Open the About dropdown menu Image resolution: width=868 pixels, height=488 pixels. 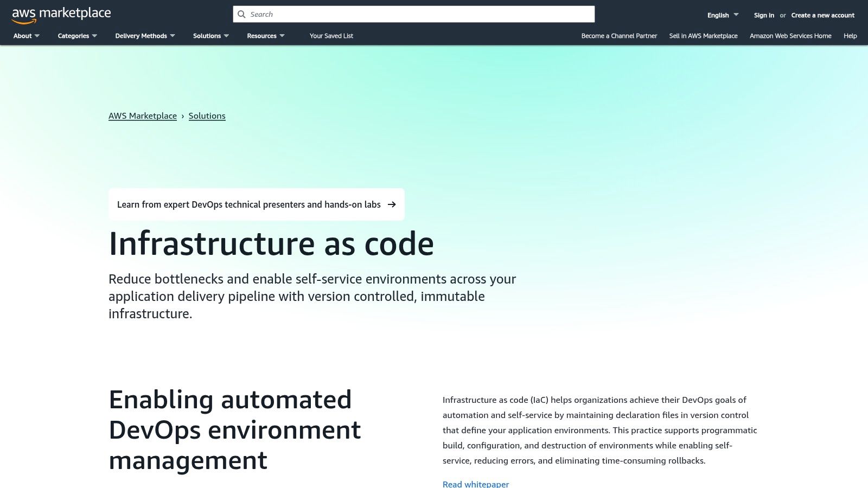pyautogui.click(x=27, y=36)
